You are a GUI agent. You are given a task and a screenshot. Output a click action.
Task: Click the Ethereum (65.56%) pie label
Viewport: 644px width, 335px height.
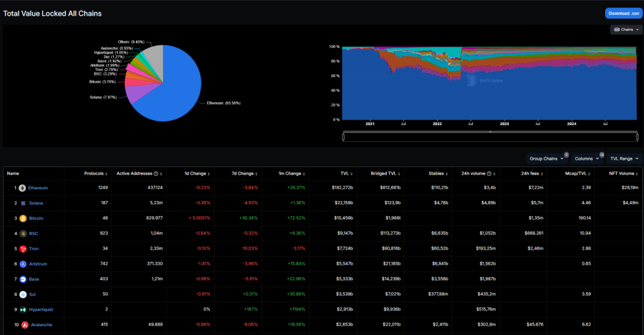(223, 103)
